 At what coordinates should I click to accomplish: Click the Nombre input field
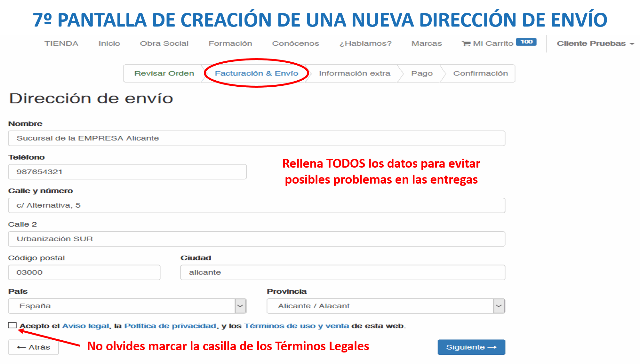[x=256, y=138]
